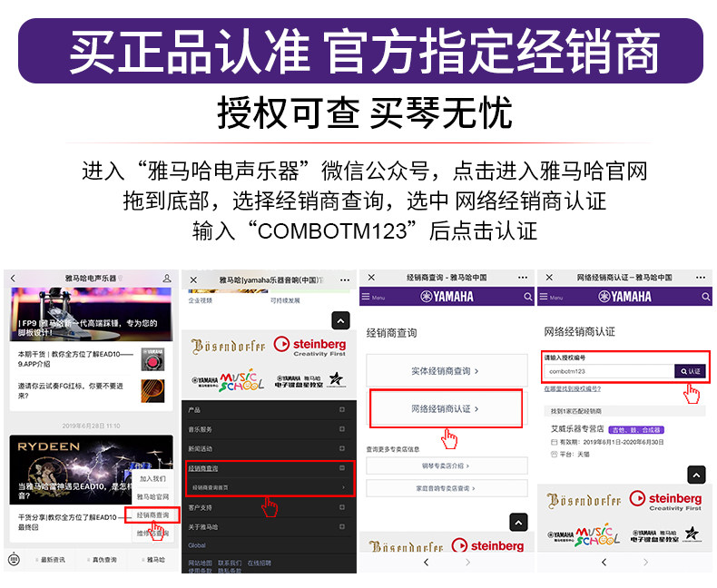Image resolution: width=717 pixels, height=588 pixels.
Task: Open the 在线招聘 footer link
Action: tap(260, 563)
